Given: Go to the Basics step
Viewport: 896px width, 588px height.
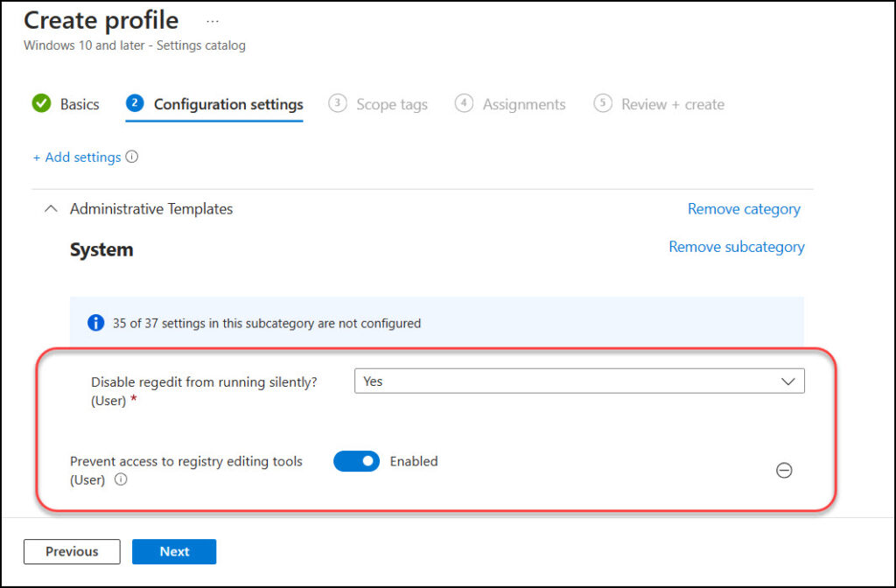Looking at the screenshot, I should [x=66, y=104].
